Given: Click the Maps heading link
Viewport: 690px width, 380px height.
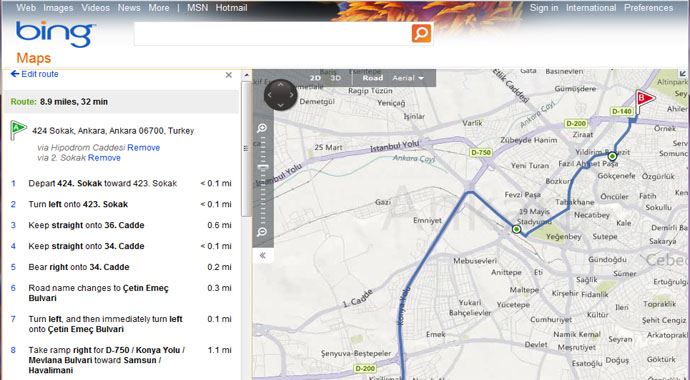Looking at the screenshot, I should pos(34,58).
